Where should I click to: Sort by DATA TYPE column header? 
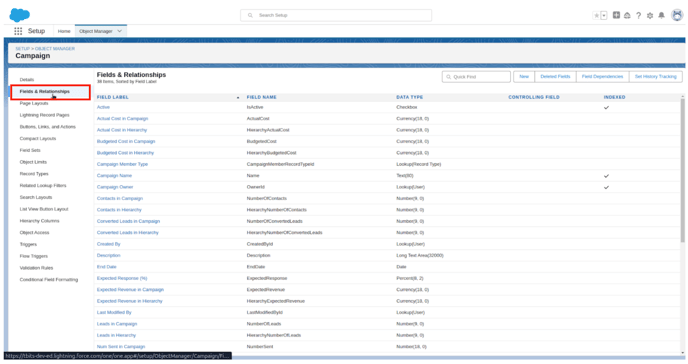[409, 97]
